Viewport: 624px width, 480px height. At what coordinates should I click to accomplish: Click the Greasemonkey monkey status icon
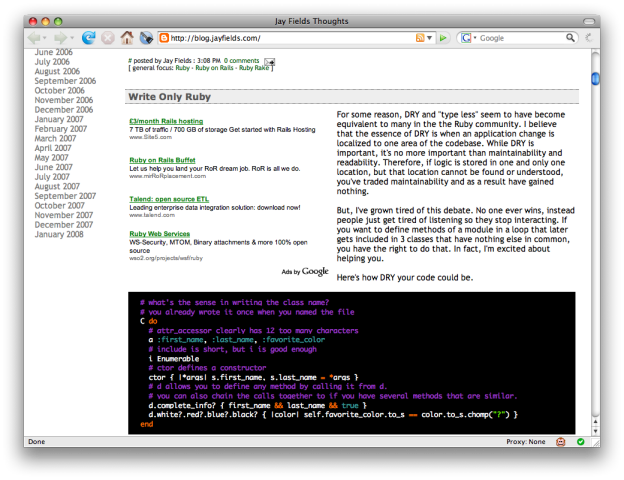tap(561, 441)
